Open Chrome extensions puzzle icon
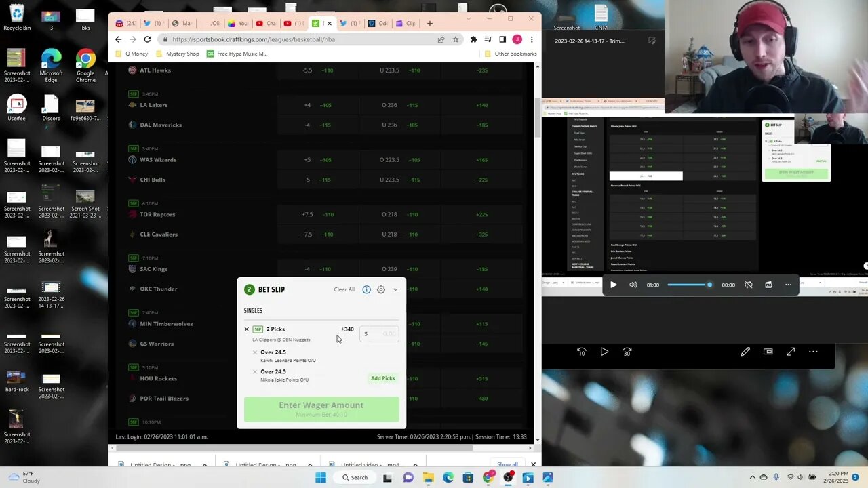This screenshot has height=488, width=868. tap(473, 39)
